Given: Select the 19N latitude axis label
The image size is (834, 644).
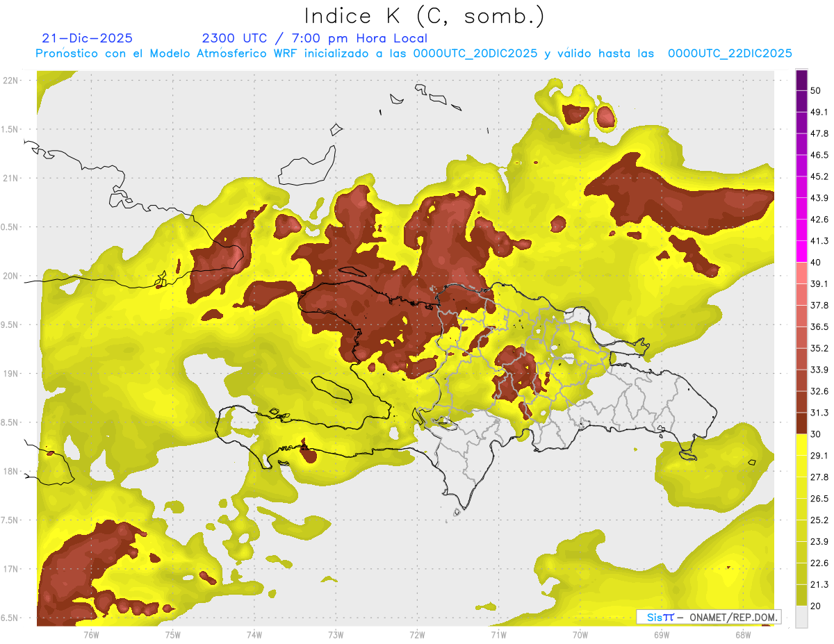Looking at the screenshot, I should point(12,374).
